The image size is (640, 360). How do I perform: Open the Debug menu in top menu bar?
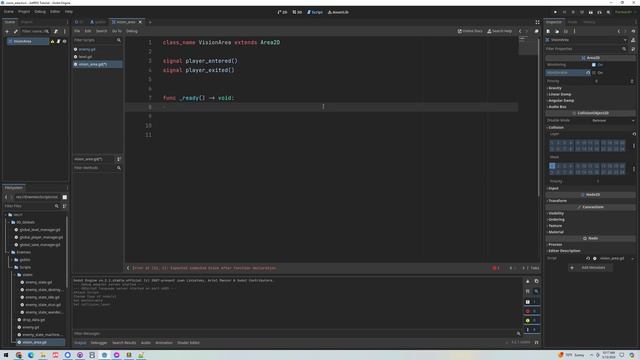click(40, 11)
